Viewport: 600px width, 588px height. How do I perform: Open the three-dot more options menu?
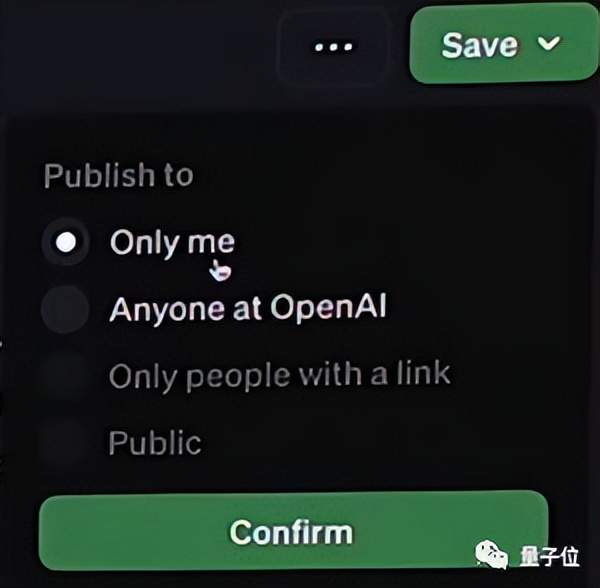tap(333, 47)
